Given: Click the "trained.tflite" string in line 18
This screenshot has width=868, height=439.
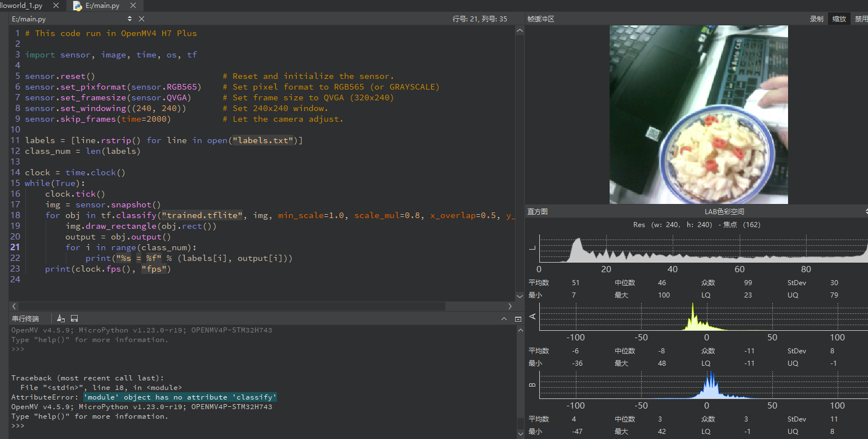Looking at the screenshot, I should coord(202,215).
